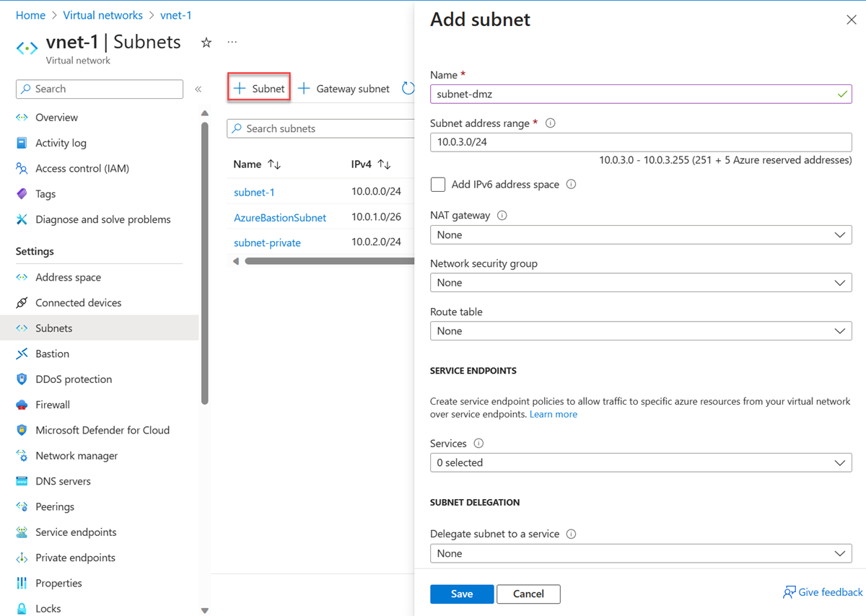866x616 pixels.
Task: Sort subnets by the IPv4 column
Action: (x=385, y=164)
